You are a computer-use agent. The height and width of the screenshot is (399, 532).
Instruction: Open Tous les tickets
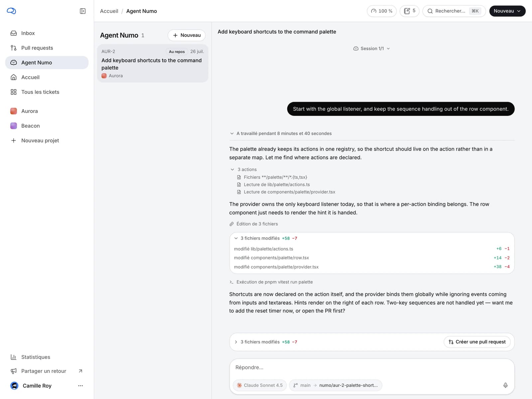click(47, 92)
